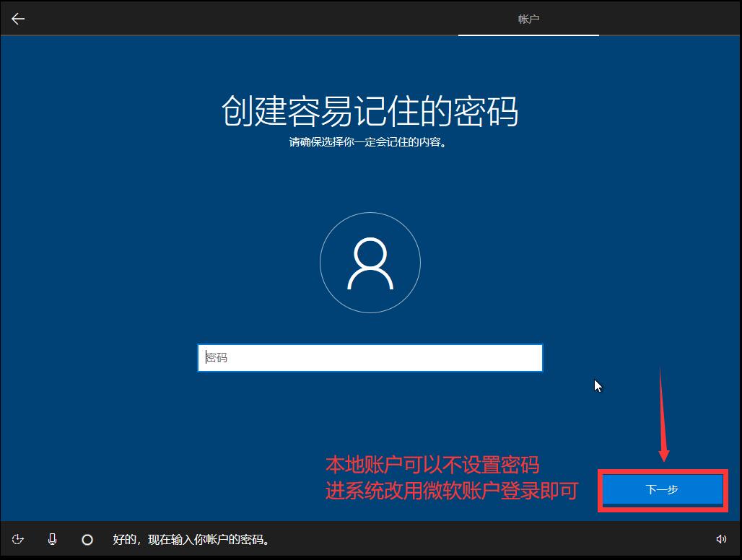The width and height of the screenshot is (742, 560).
Task: Toggle Cortana voice input with the mic
Action: [x=52, y=539]
